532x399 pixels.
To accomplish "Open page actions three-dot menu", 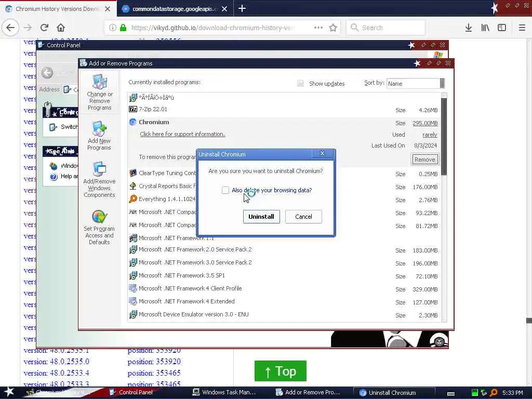I will (318, 28).
